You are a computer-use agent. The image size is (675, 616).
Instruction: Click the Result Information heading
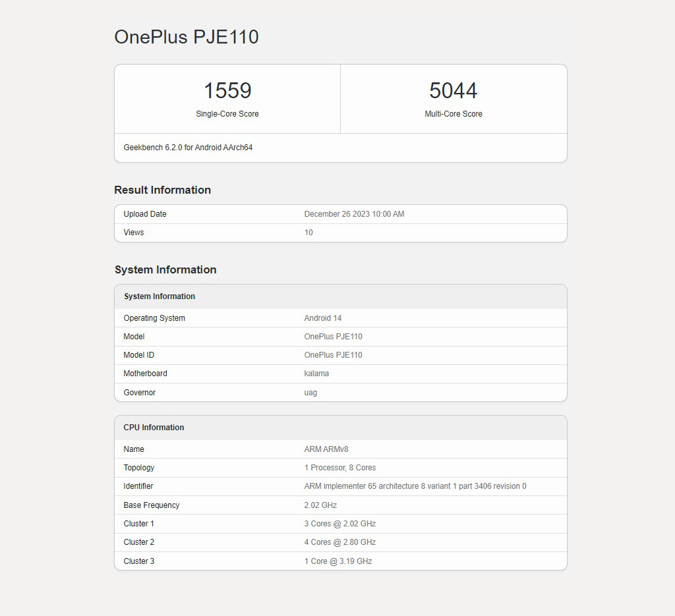(162, 190)
